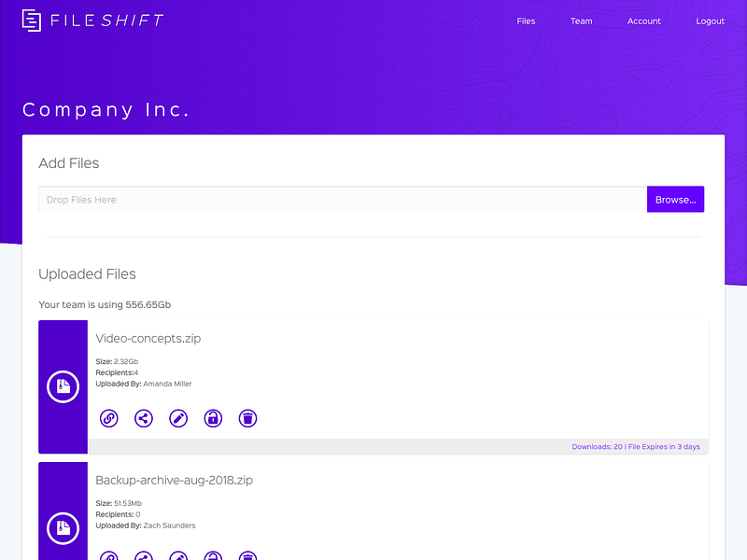Viewport: 747px width, 560px height.
Task: Edit Video-concepts.zip with pencil icon
Action: pyautogui.click(x=178, y=418)
